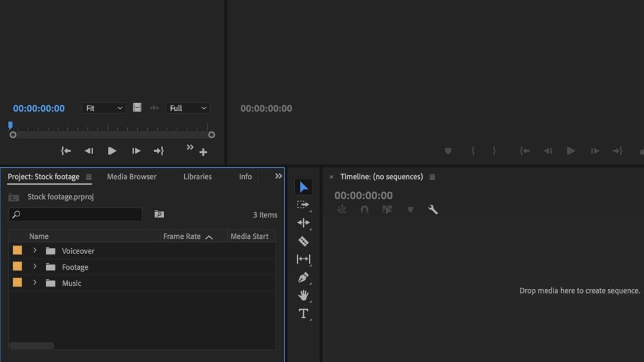
Task: Open the Libraries tab
Action: click(x=197, y=177)
